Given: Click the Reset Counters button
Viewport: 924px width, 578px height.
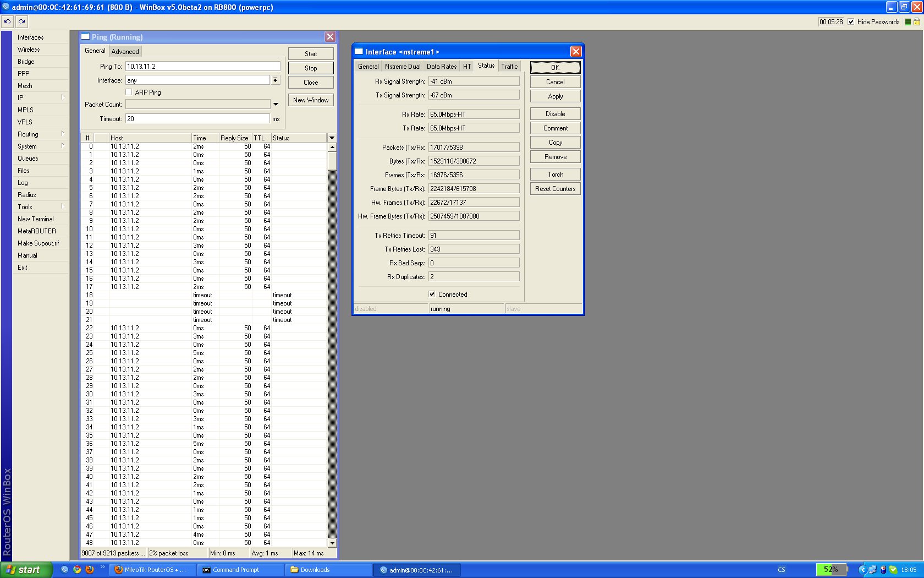Looking at the screenshot, I should [x=555, y=189].
